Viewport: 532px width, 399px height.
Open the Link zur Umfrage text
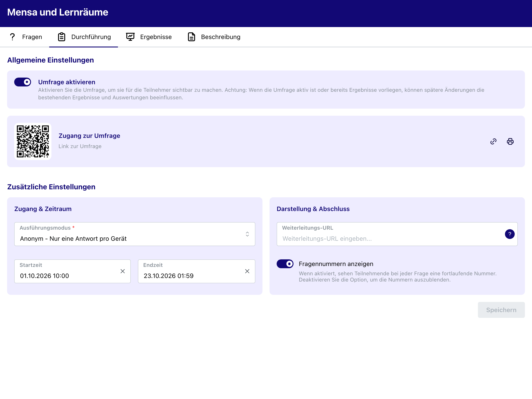pyautogui.click(x=80, y=146)
